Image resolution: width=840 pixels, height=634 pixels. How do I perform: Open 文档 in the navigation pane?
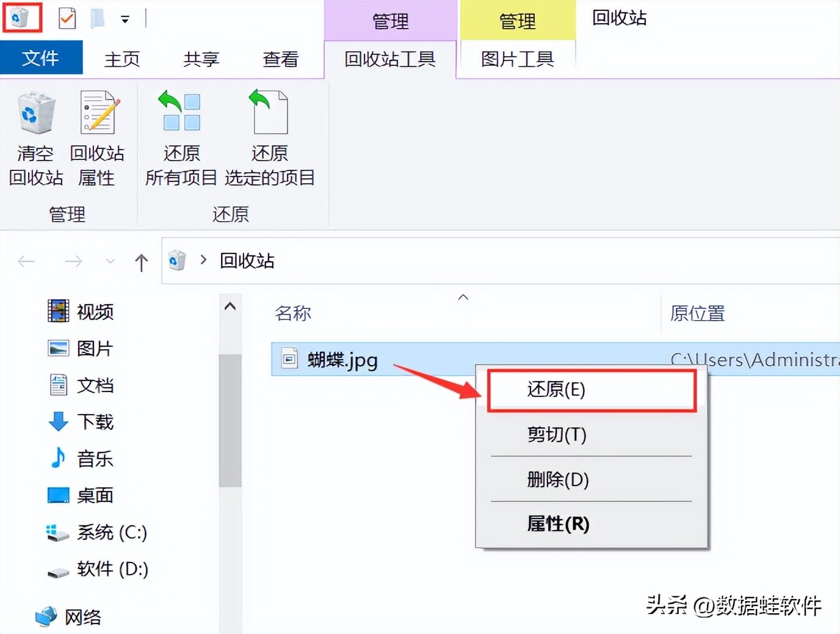(x=81, y=385)
